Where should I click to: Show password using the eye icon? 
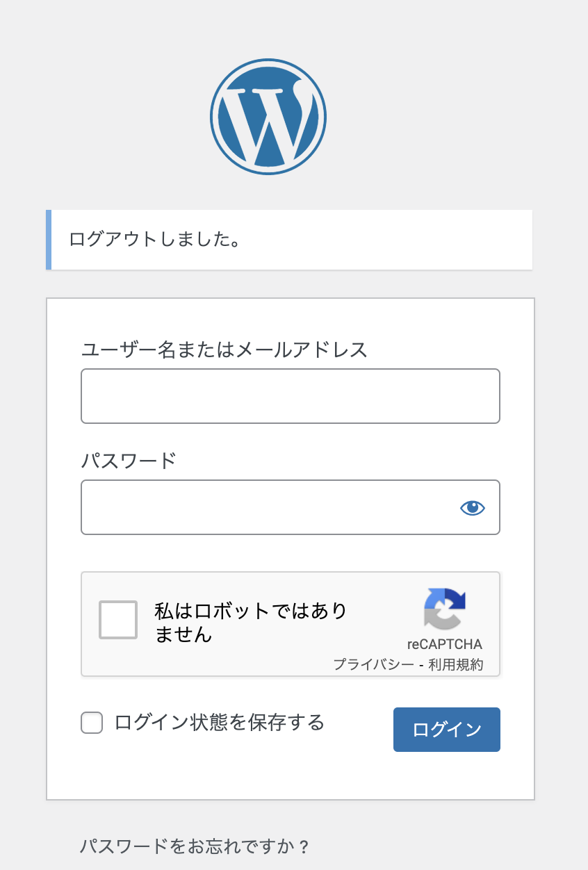[x=473, y=508]
